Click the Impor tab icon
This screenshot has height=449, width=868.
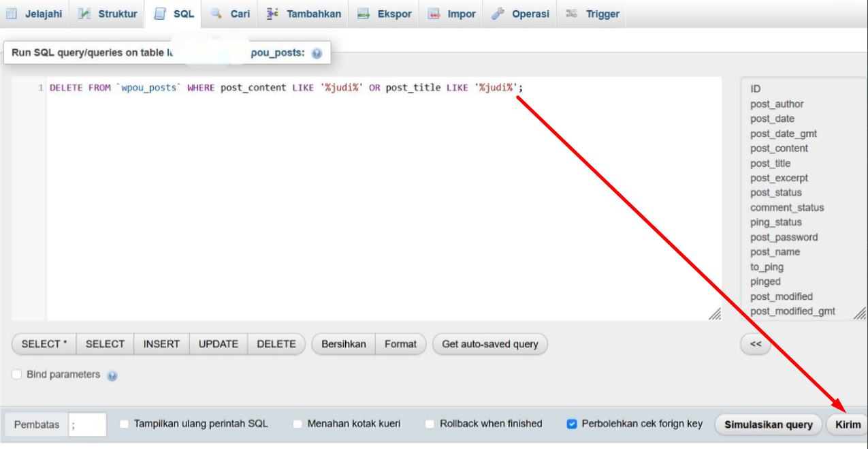click(x=434, y=14)
